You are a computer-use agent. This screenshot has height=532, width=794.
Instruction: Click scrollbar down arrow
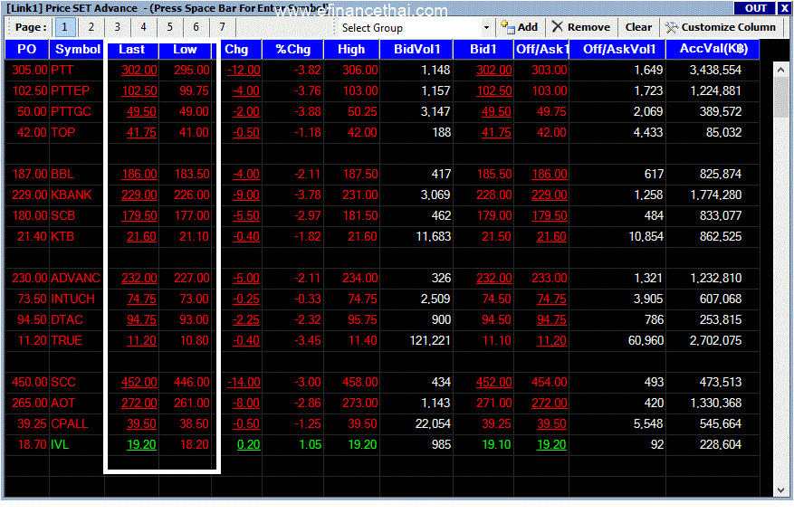pos(780,489)
